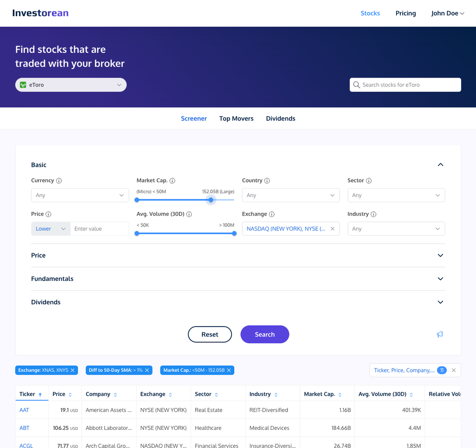
Task: Switch to the Top Movers tab
Action: pyautogui.click(x=236, y=119)
